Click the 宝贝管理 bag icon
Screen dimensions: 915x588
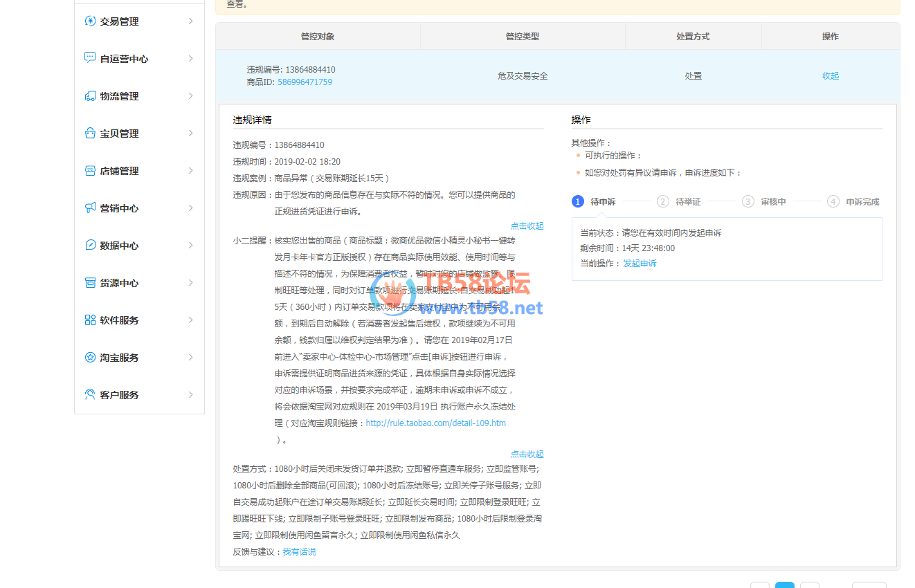90,134
